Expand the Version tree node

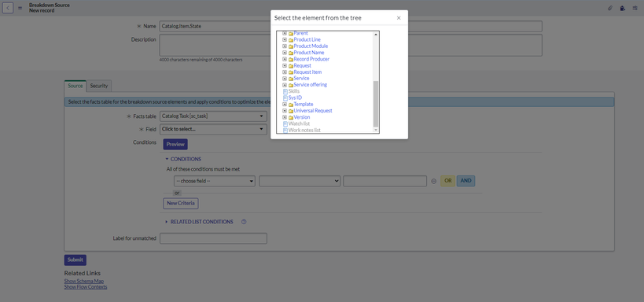click(284, 117)
